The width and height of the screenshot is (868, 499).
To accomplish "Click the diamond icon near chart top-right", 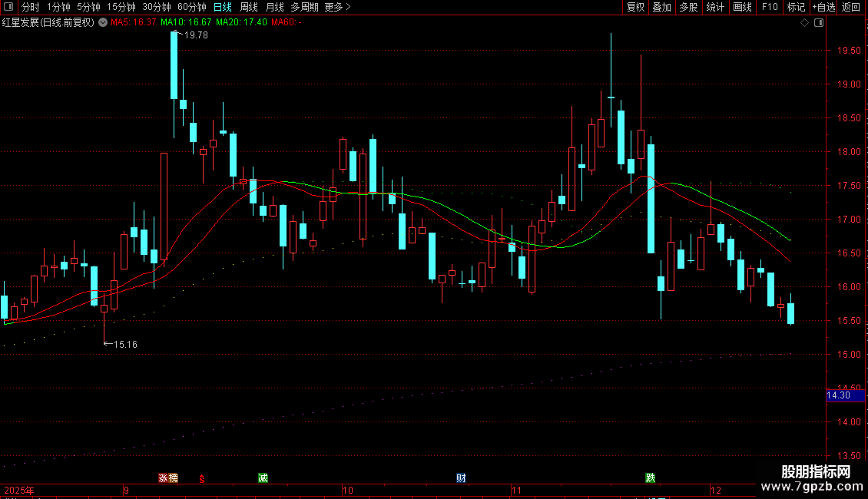I will click(x=805, y=23).
